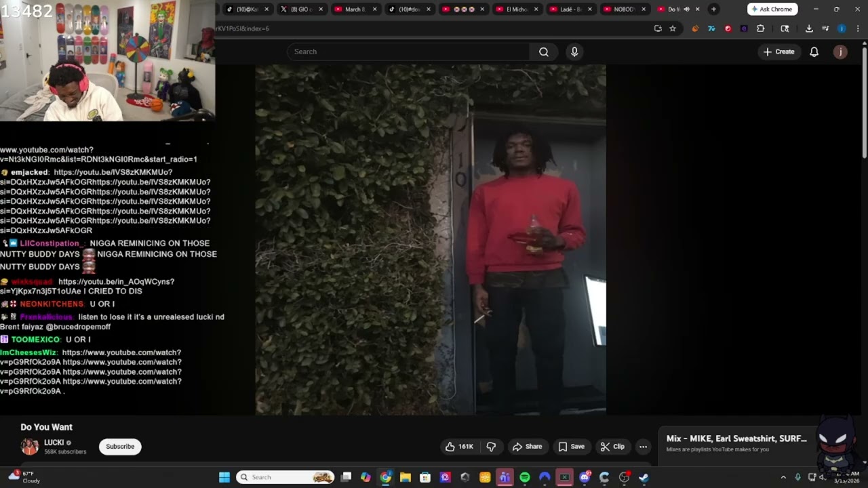
Task: Open Spotify from the taskbar
Action: click(524, 477)
